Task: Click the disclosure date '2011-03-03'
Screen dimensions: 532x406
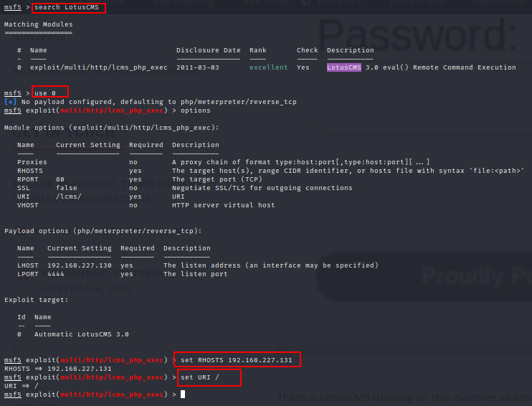Action: (198, 67)
